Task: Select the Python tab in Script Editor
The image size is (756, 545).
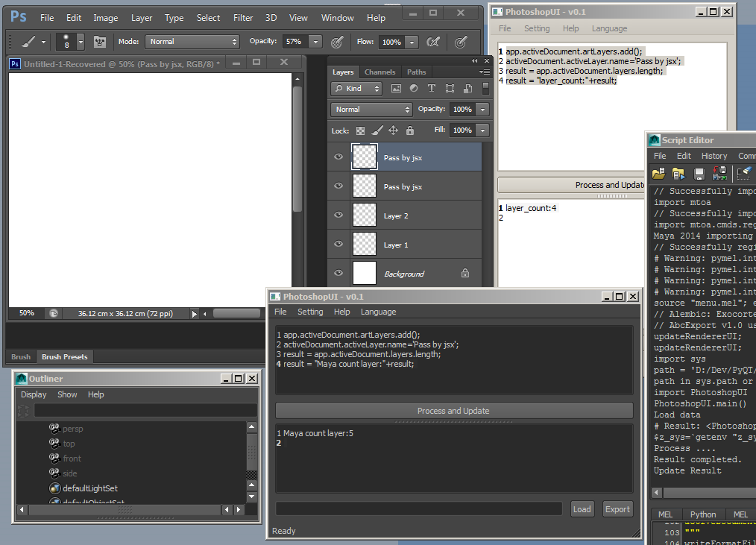Action: 703,514
